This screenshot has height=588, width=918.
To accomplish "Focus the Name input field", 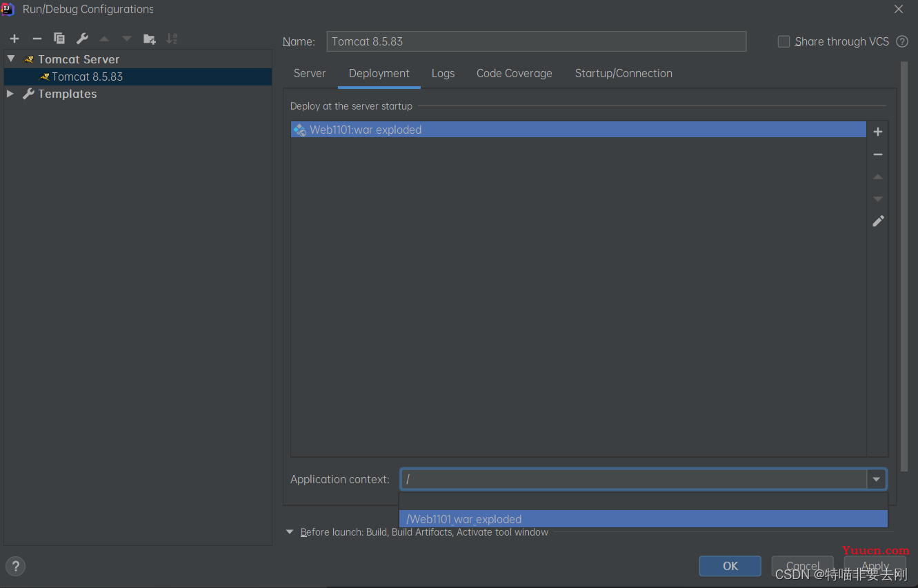I will [x=537, y=41].
